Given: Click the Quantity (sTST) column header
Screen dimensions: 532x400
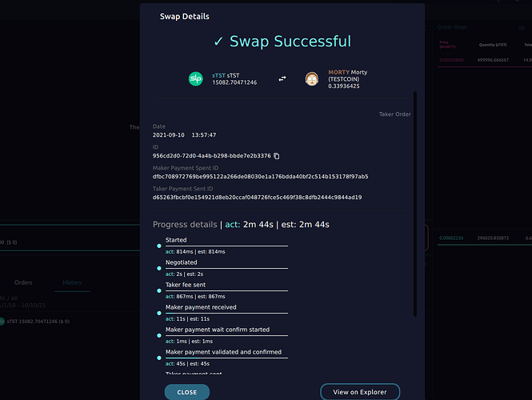Looking at the screenshot, I should [x=493, y=45].
